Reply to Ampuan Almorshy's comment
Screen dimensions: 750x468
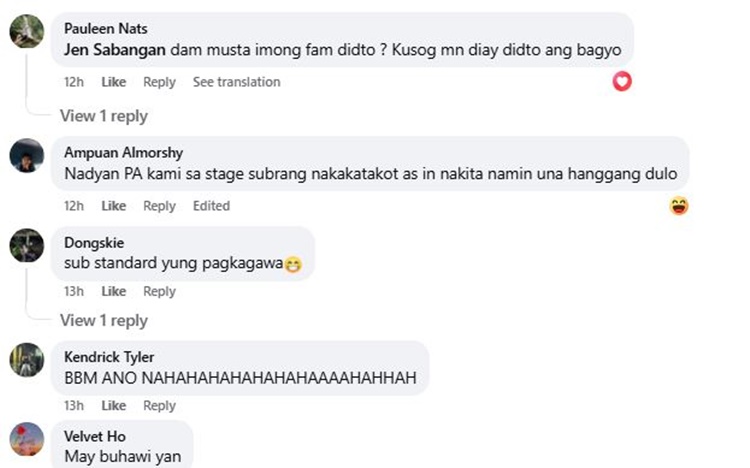[159, 206]
